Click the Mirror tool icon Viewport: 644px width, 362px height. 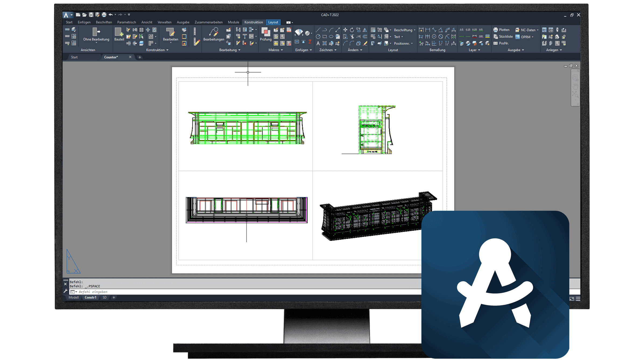pos(365,30)
